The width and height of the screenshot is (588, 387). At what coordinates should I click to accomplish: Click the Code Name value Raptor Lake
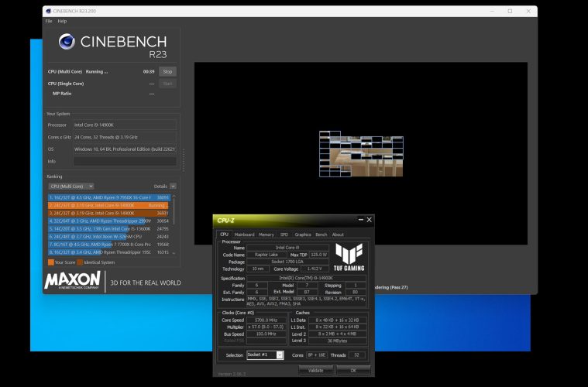point(266,255)
